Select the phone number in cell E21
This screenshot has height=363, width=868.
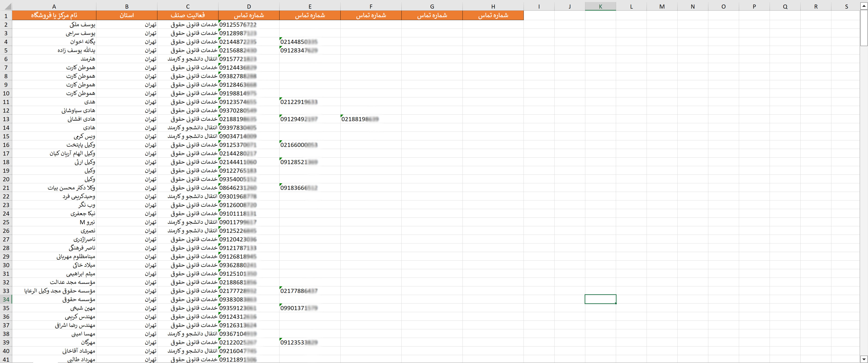coord(310,188)
